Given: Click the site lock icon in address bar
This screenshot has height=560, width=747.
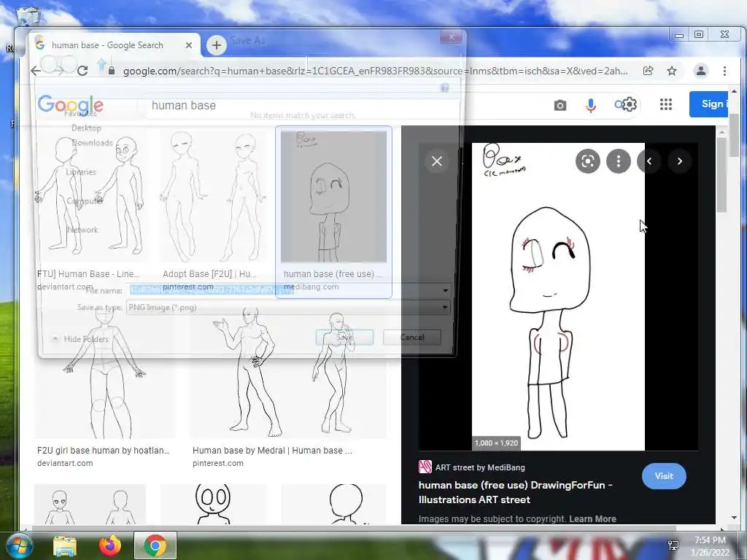Looking at the screenshot, I should pos(112,71).
